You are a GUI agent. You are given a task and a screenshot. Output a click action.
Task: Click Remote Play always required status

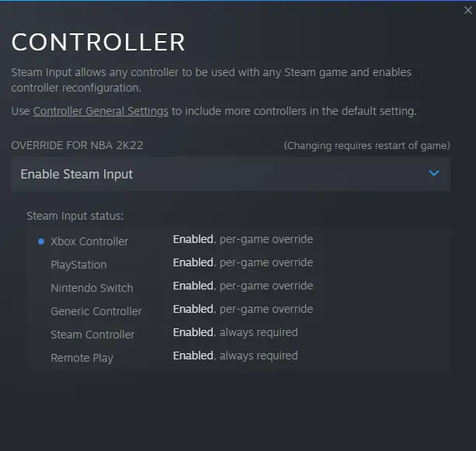pyautogui.click(x=235, y=356)
